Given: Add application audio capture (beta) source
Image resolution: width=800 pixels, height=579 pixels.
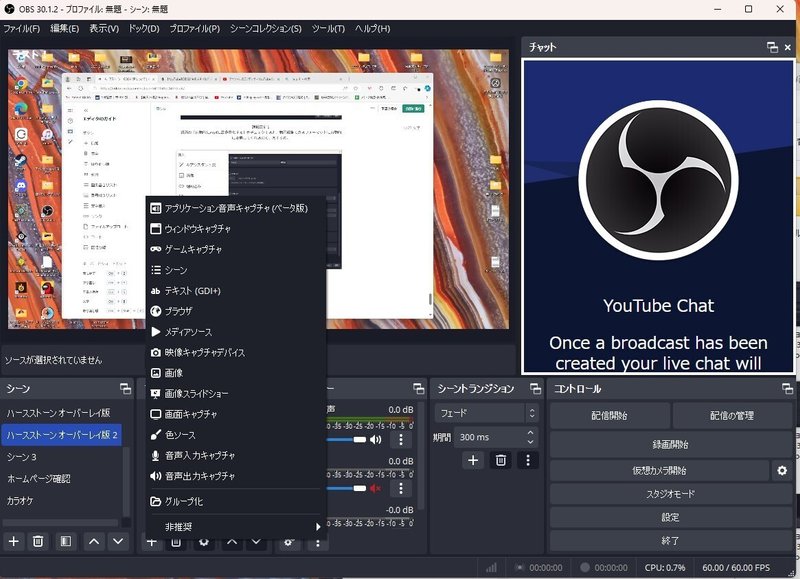Looking at the screenshot, I should click(x=235, y=208).
